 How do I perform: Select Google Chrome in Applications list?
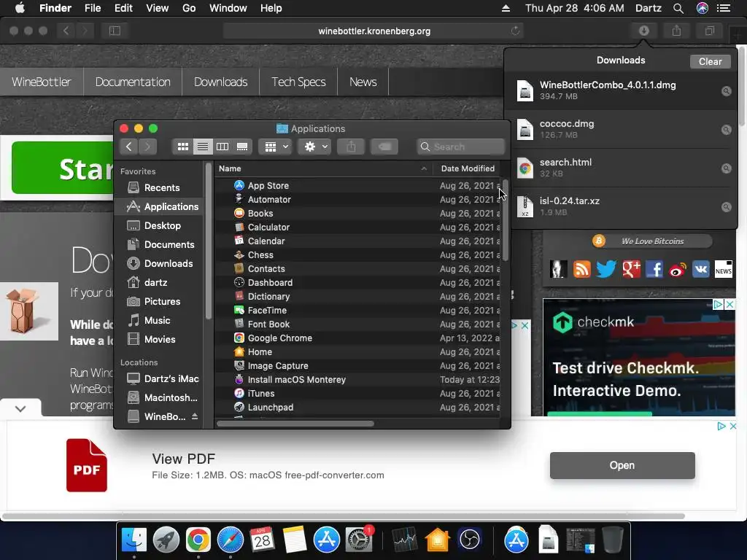[357, 338]
